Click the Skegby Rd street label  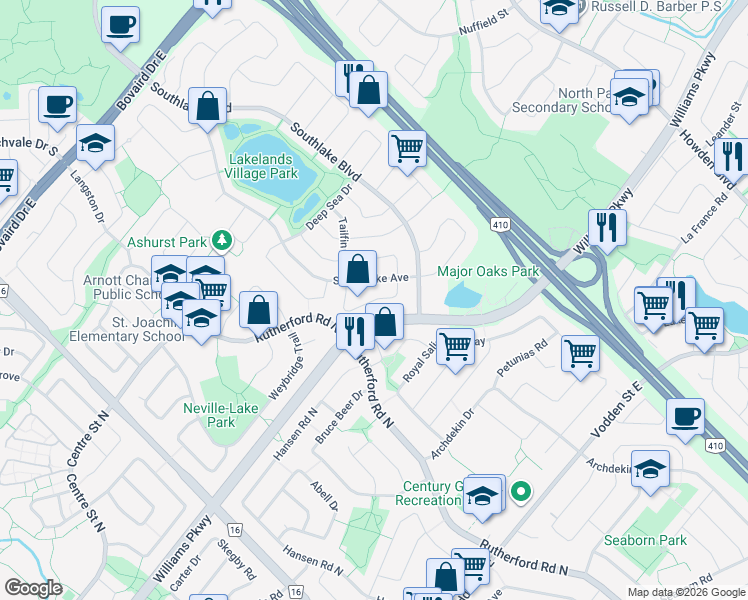tap(237, 560)
